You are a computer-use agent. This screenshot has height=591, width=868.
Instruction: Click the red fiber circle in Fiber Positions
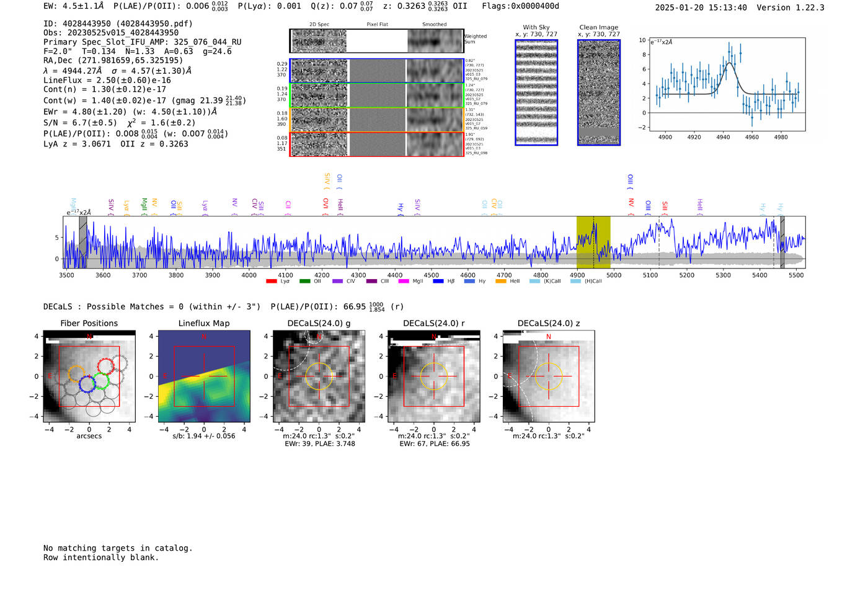point(106,366)
